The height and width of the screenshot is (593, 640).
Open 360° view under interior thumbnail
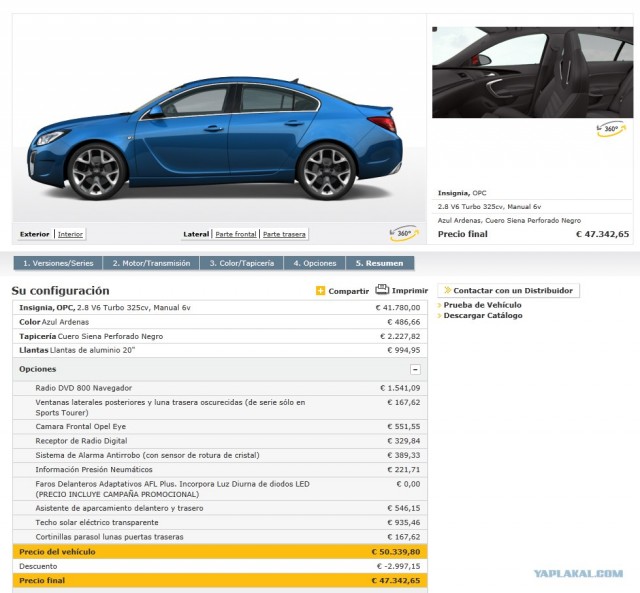pos(611,129)
